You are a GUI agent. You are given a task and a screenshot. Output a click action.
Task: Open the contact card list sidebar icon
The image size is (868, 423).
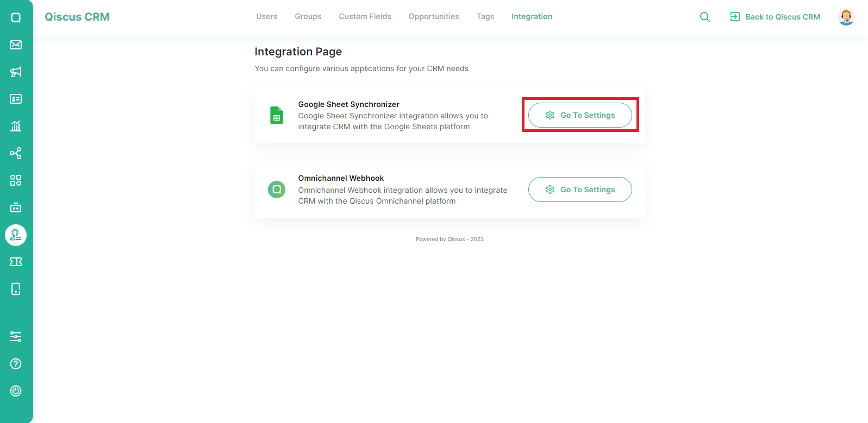(16, 99)
